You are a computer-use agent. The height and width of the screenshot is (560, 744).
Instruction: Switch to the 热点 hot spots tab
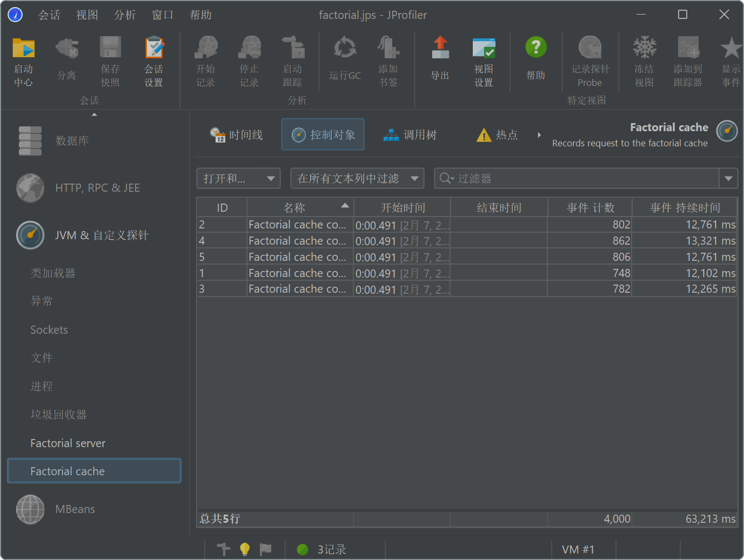pyautogui.click(x=498, y=134)
